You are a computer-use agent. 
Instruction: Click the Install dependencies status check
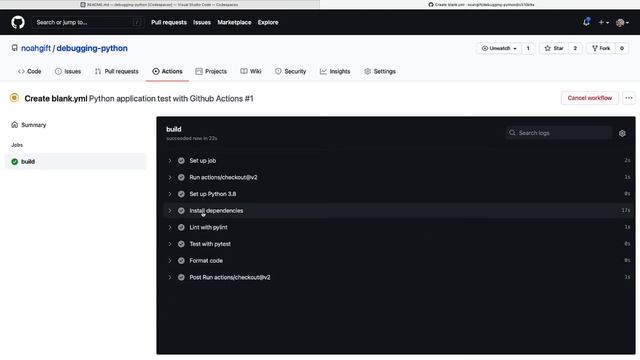[181, 211]
